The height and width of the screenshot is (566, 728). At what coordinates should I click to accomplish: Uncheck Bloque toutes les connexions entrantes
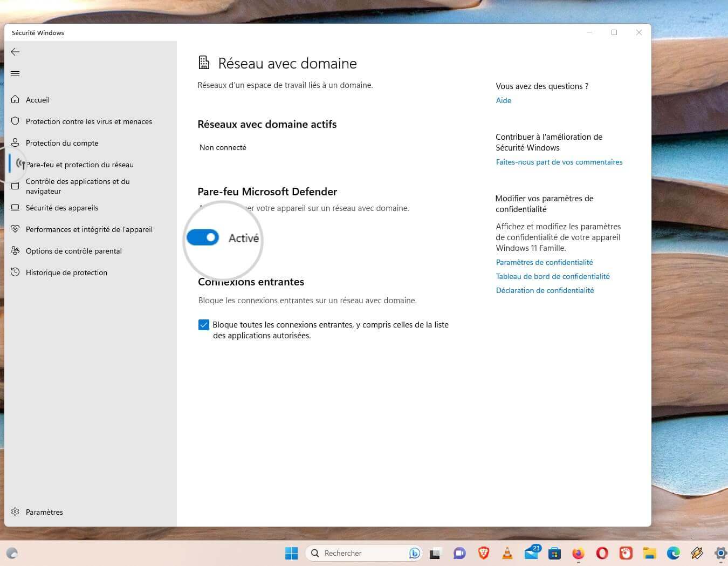point(203,325)
